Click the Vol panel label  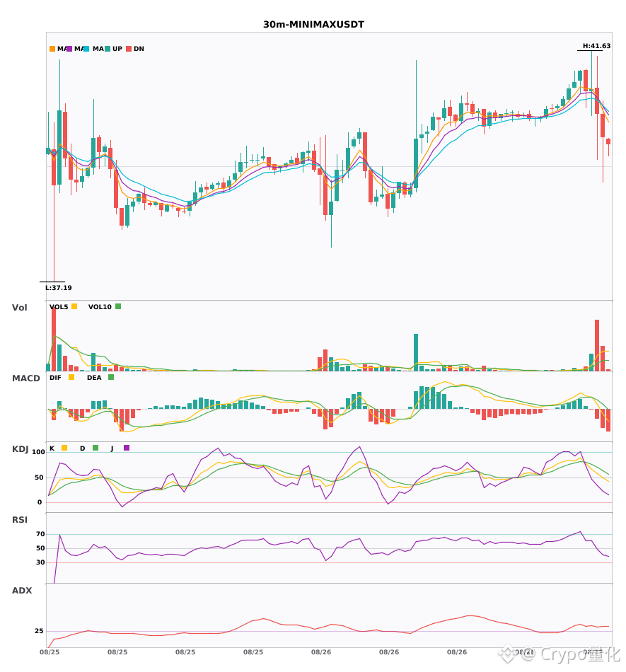coord(19,307)
